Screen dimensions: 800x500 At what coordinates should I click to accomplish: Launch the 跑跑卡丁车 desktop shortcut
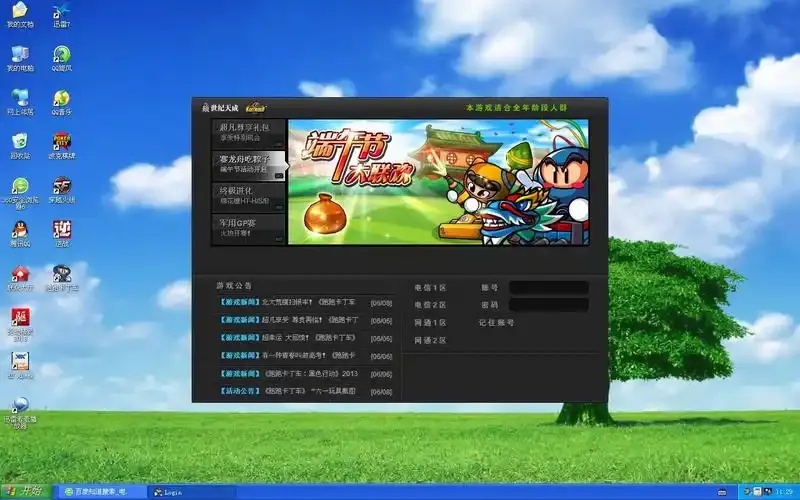coord(62,278)
